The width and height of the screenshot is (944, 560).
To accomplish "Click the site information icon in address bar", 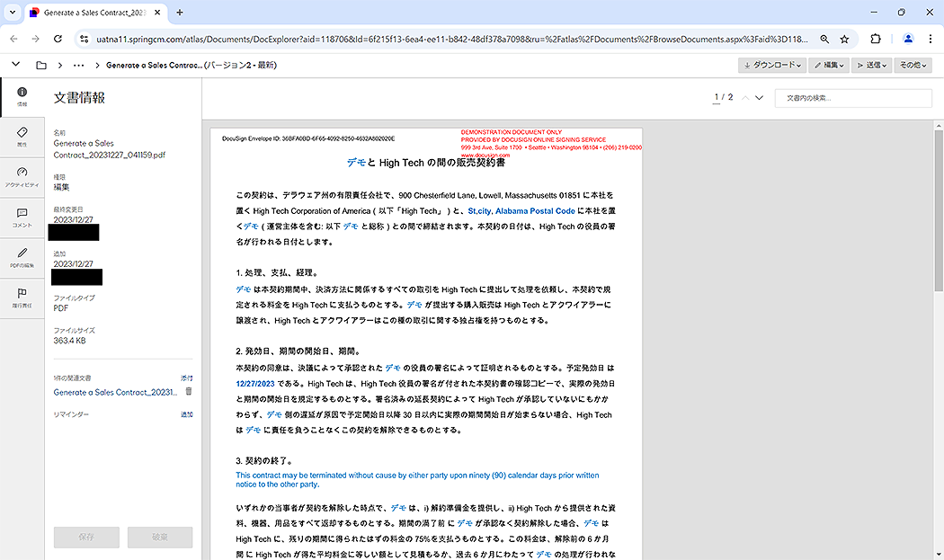I will [x=85, y=40].
